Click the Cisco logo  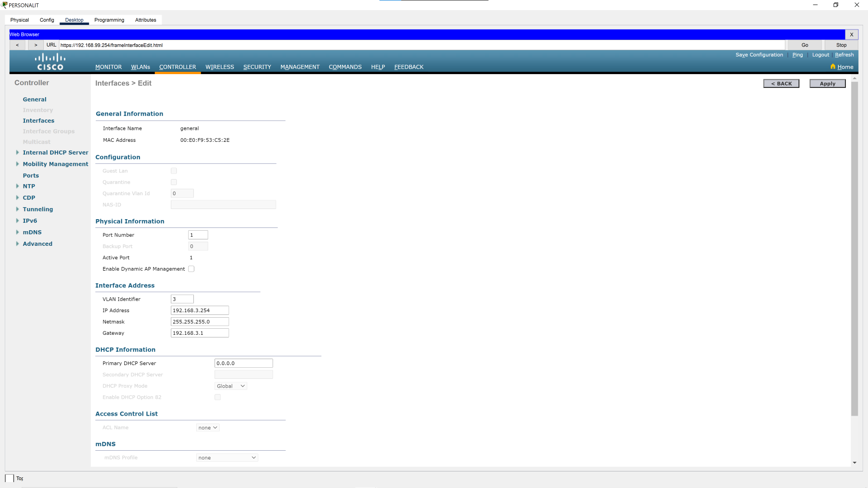tap(50, 61)
